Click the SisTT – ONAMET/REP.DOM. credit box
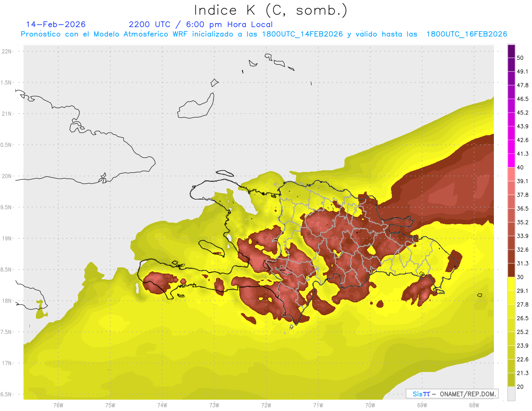The width and height of the screenshot is (532, 411). pos(452,394)
